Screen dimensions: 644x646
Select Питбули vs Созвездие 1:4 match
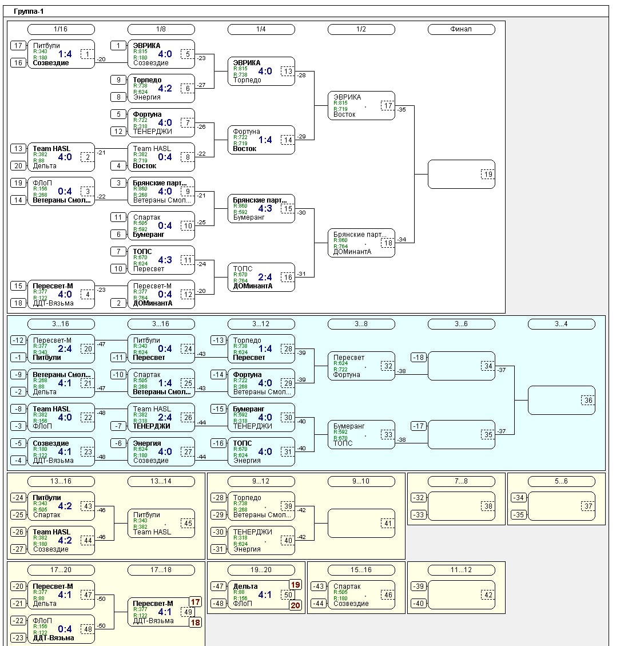(61, 54)
